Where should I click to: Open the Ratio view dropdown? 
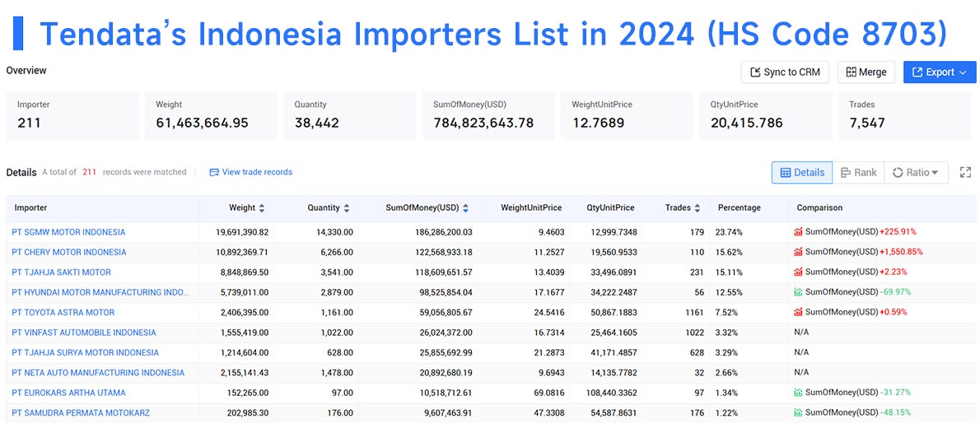click(x=916, y=173)
